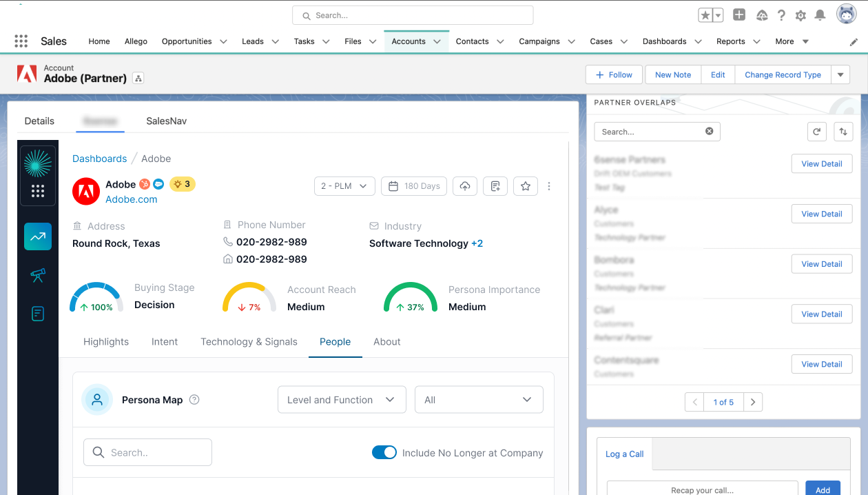Click the Trailhead guidance icon
Image resolution: width=868 pixels, height=495 pixels.
[x=761, y=15]
